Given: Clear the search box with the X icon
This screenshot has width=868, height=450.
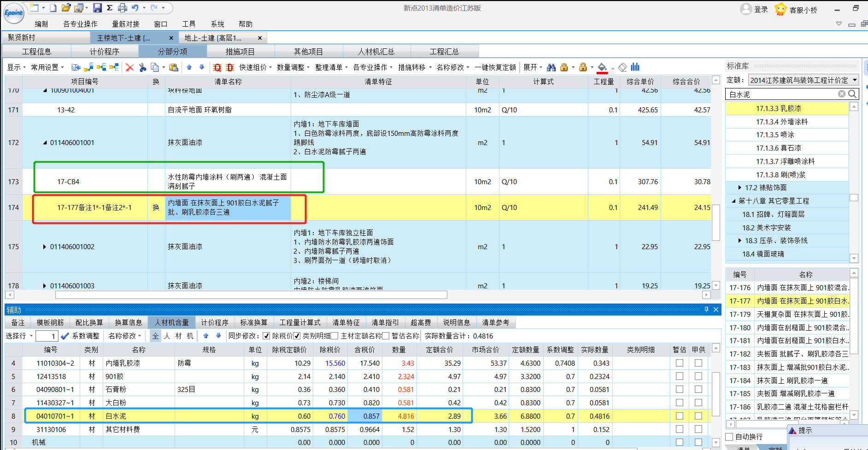Looking at the screenshot, I should coord(842,94).
